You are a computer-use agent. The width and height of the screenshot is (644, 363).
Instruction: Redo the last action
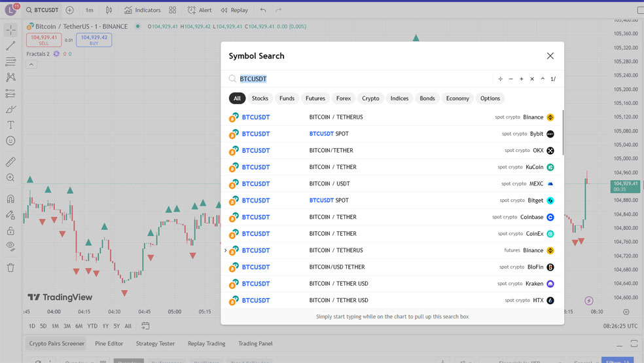point(278,10)
